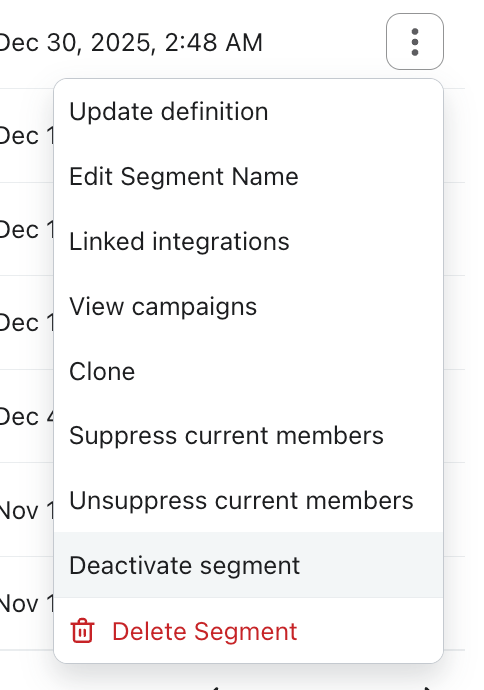Image resolution: width=484 pixels, height=690 pixels.
Task: Click the Dec 30, 2025, 2:48 AM timestamp
Action: [x=131, y=43]
